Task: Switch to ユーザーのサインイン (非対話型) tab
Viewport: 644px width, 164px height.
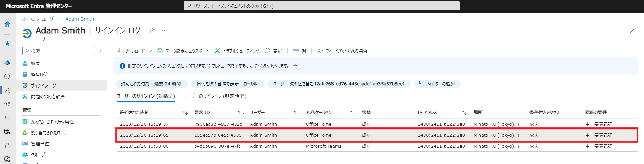Action: pos(215,96)
